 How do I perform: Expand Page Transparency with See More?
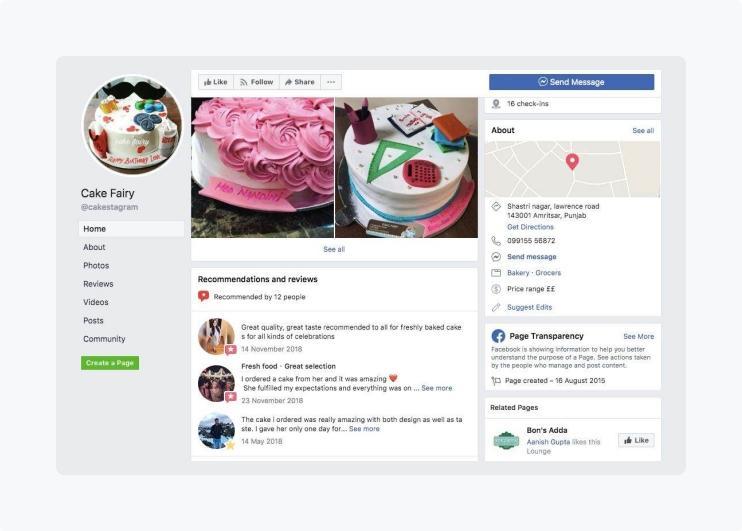coord(638,336)
